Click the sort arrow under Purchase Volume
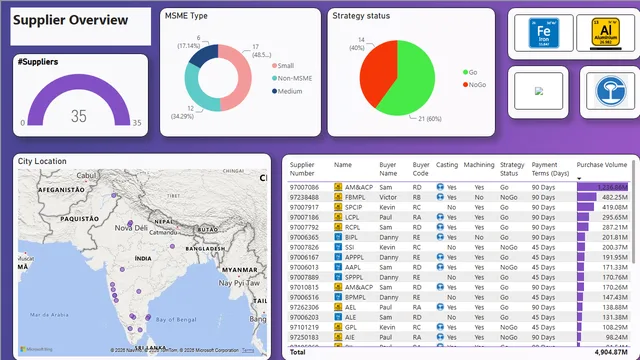This screenshot has width=640, height=360. pyautogui.click(x=579, y=178)
